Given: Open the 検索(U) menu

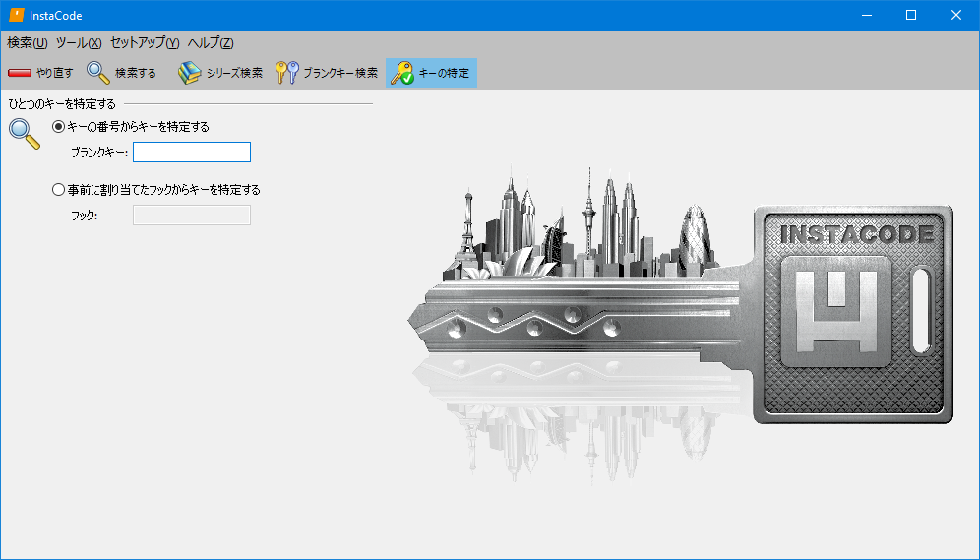Looking at the screenshot, I should coord(27,43).
